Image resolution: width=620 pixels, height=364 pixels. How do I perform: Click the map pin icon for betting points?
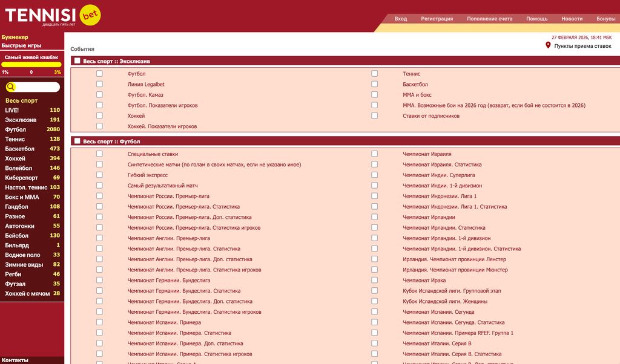tap(548, 45)
